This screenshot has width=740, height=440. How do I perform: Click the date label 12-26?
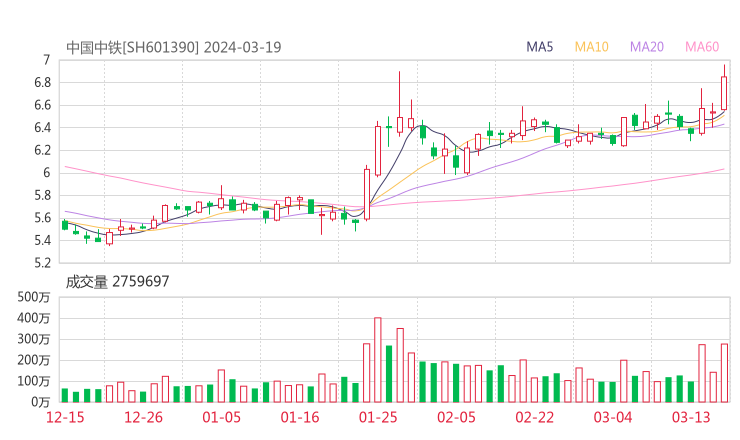pos(143,417)
